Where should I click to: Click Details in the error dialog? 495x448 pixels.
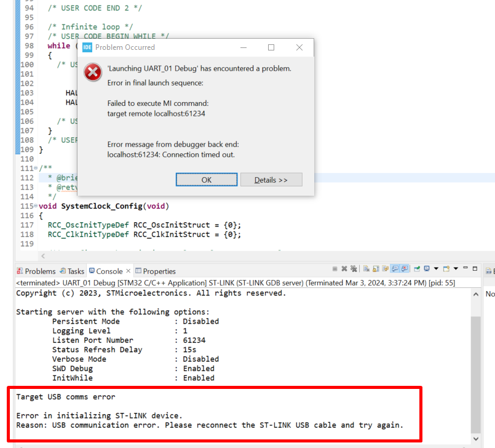[x=271, y=179]
